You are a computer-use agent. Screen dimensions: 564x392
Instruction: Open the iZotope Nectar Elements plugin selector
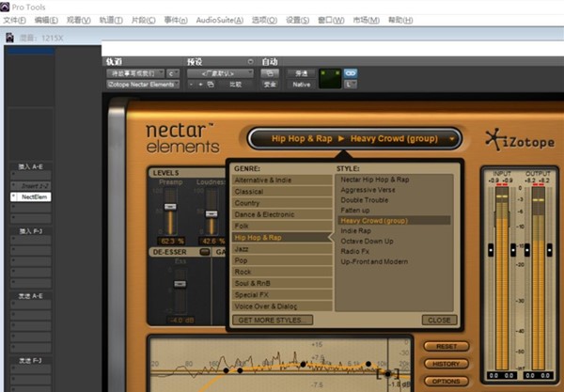(143, 85)
